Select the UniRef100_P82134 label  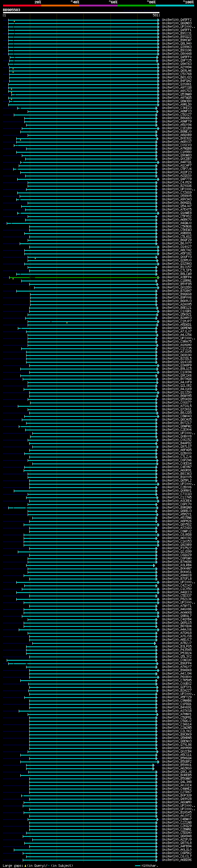click(177, 599)
